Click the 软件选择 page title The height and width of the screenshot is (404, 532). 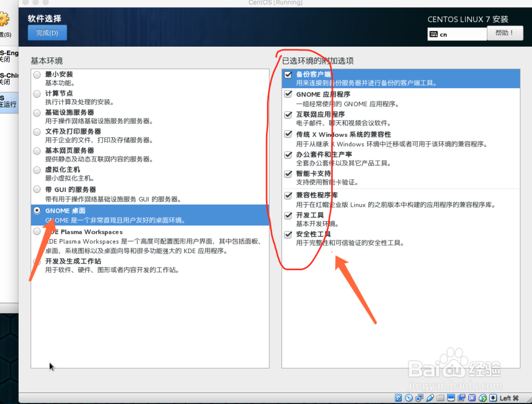coord(45,19)
